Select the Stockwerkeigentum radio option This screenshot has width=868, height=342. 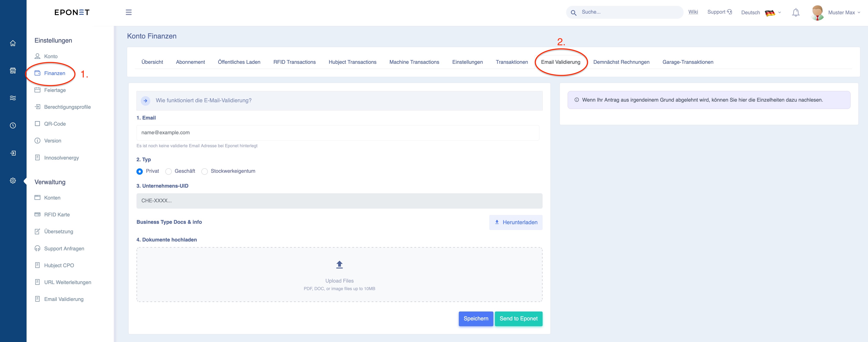point(204,171)
